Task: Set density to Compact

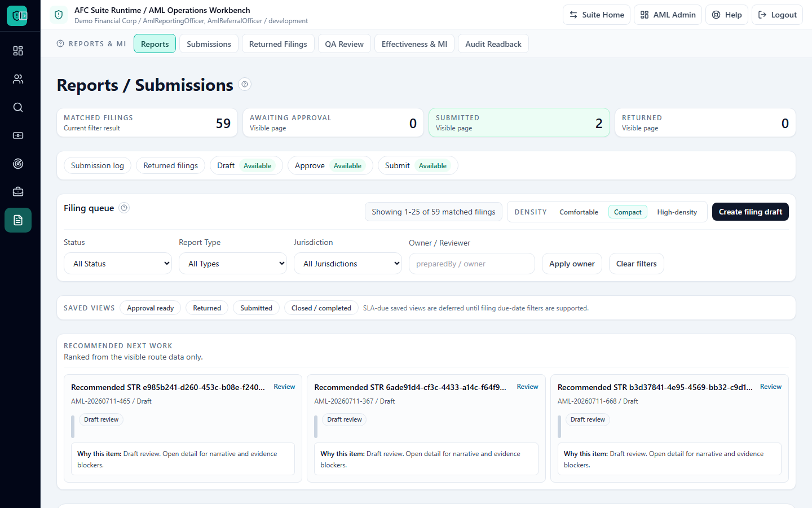Action: pos(628,212)
